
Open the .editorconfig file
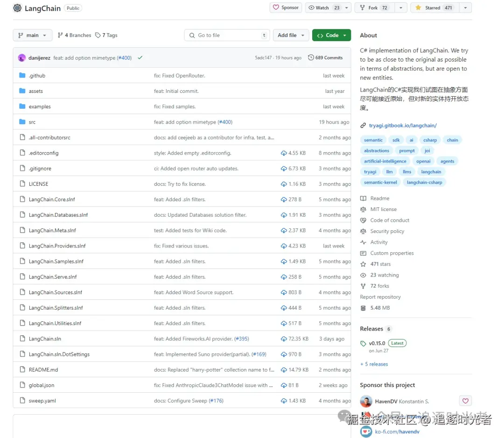(x=44, y=153)
